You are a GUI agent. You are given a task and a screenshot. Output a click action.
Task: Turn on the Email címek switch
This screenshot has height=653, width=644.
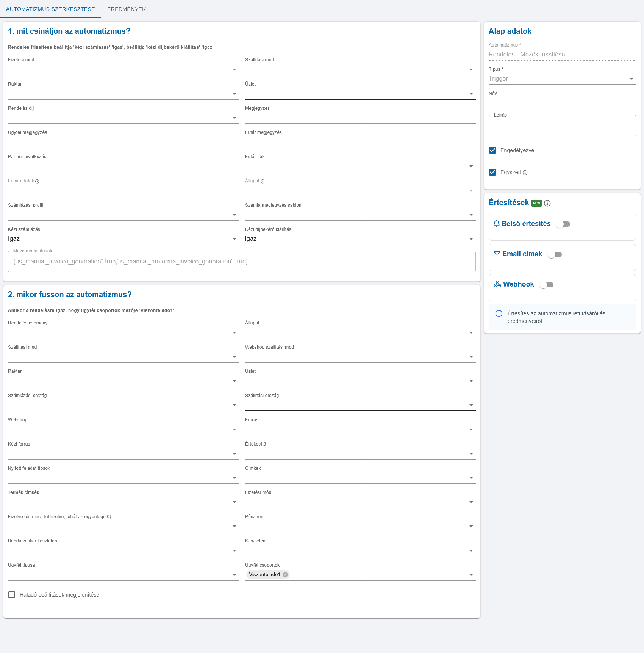[555, 254]
